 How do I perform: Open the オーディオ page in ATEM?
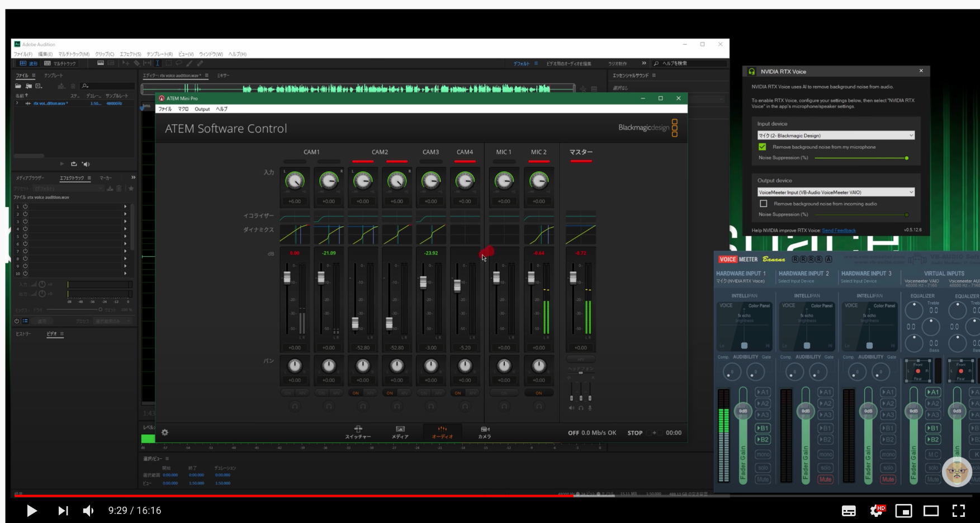click(442, 432)
